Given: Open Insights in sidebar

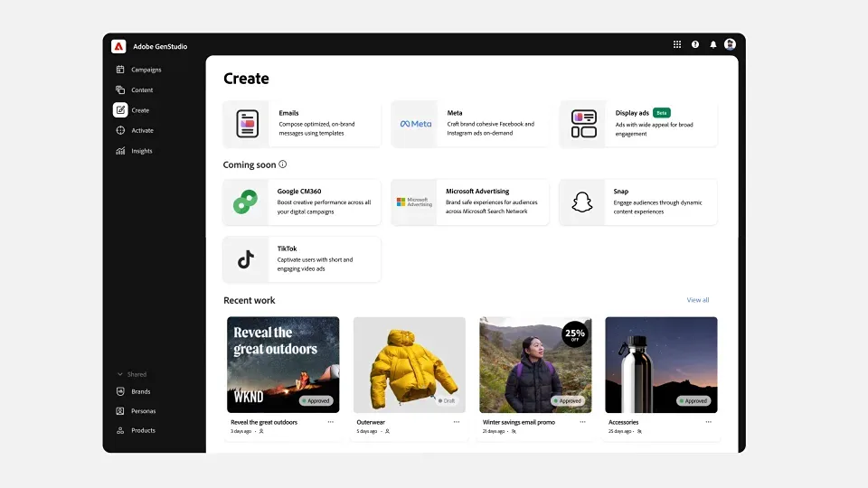Looking at the screenshot, I should point(142,151).
